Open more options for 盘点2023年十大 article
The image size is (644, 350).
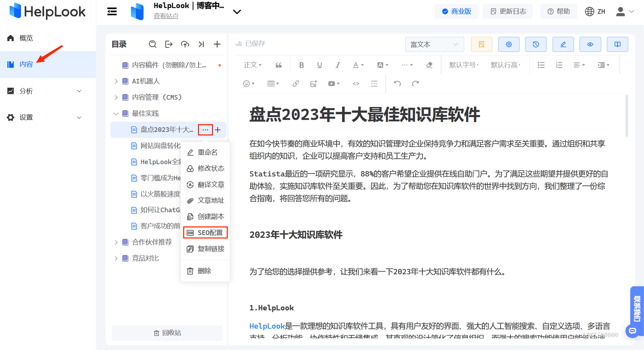coord(205,130)
